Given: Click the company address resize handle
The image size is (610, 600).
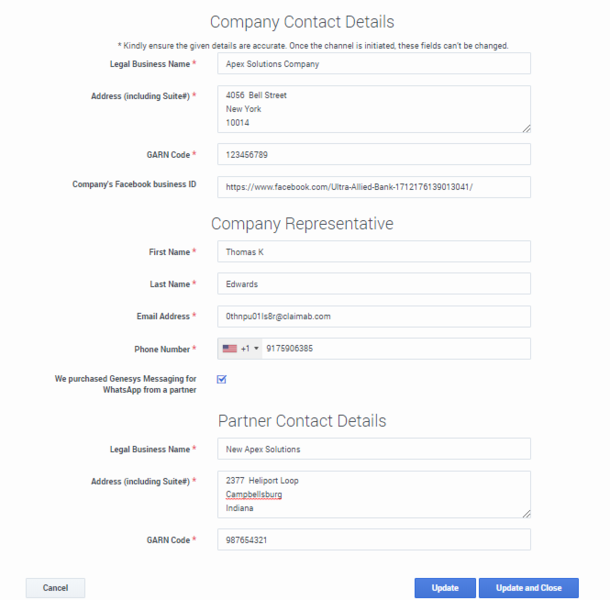Looking at the screenshot, I should coord(526,128).
